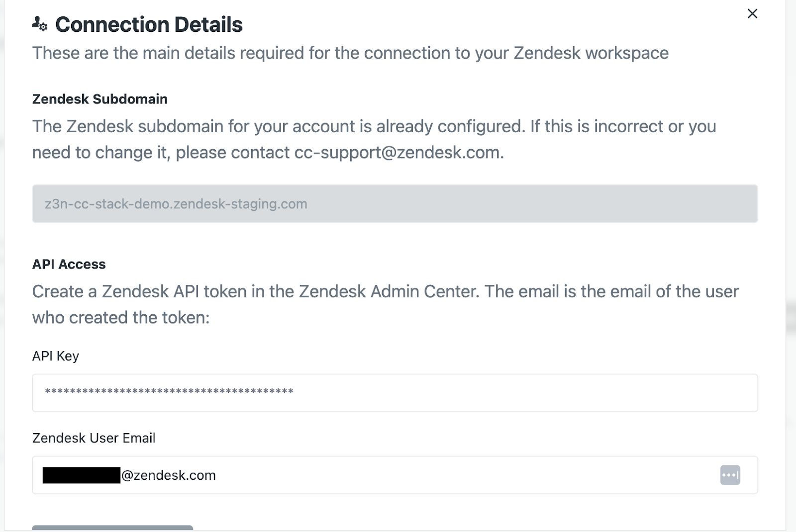Click the password manager icon in email field
Image resolution: width=796 pixels, height=532 pixels.
click(730, 475)
